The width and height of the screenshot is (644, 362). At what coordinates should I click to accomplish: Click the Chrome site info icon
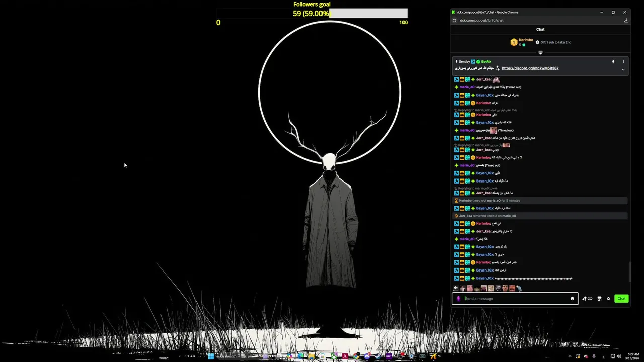pos(455,21)
